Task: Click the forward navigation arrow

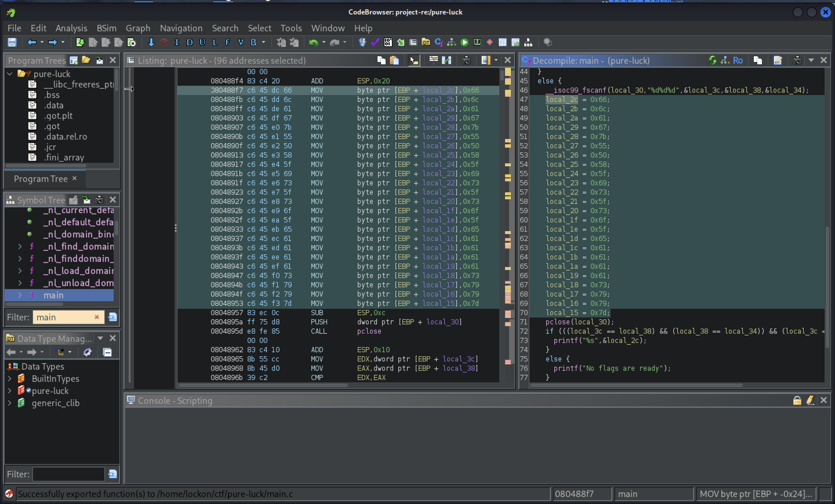Action: click(x=52, y=42)
